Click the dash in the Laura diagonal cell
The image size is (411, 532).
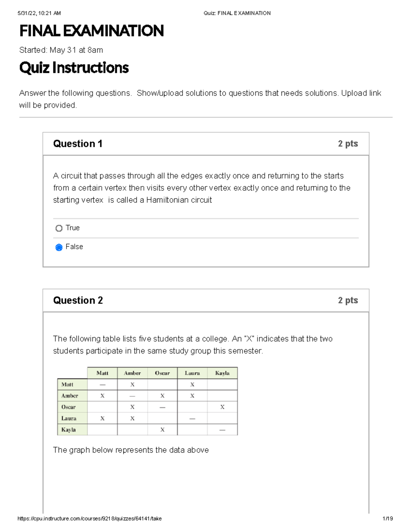(x=192, y=418)
